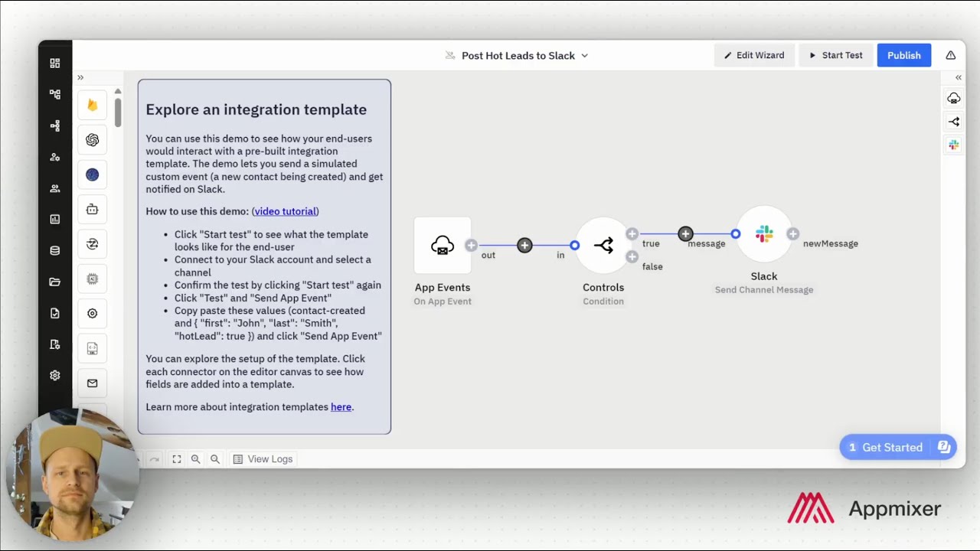Click the Publish button
The width and height of the screenshot is (980, 551).
904,55
